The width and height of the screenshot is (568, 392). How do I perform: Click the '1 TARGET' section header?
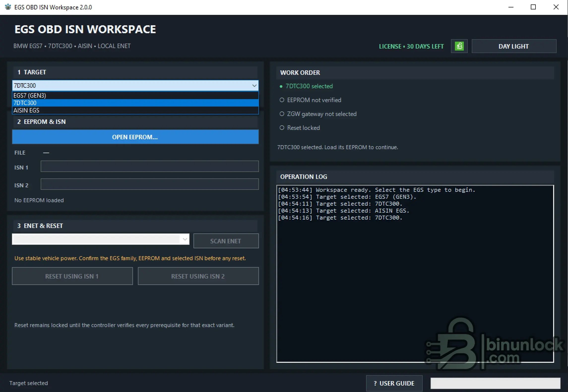(135, 72)
